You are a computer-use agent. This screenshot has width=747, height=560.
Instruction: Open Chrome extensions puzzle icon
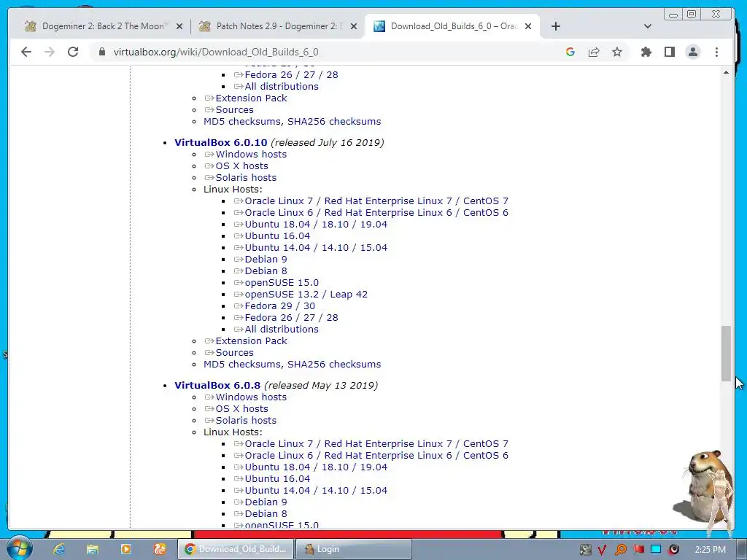tap(646, 52)
